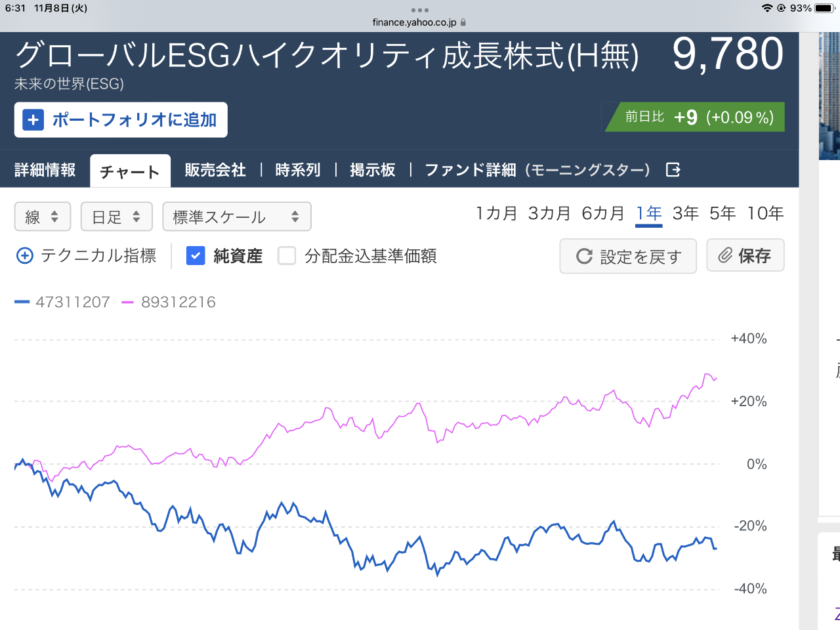The width and height of the screenshot is (840, 630).
Task: Switch to the 詳細情報 tab
Action: (45, 170)
